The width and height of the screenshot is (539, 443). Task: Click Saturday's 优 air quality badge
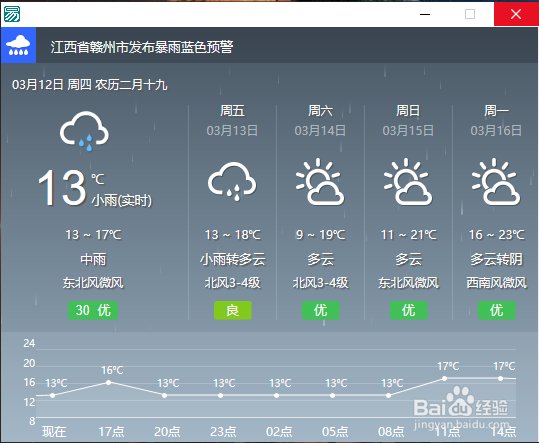(x=321, y=310)
